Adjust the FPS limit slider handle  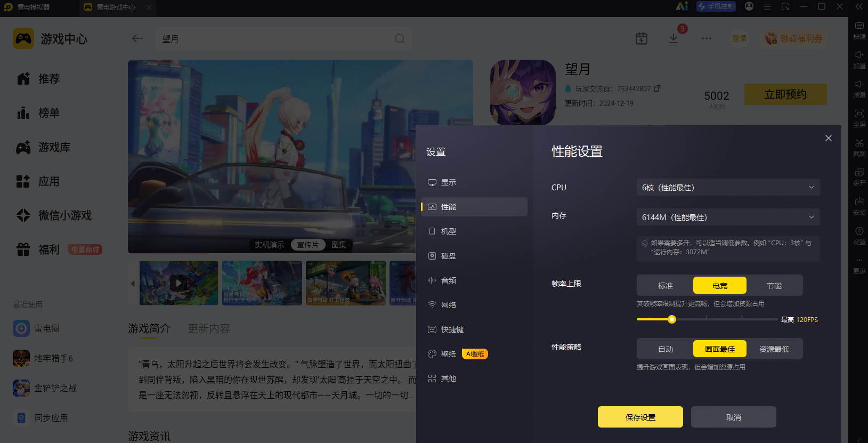tap(672, 319)
